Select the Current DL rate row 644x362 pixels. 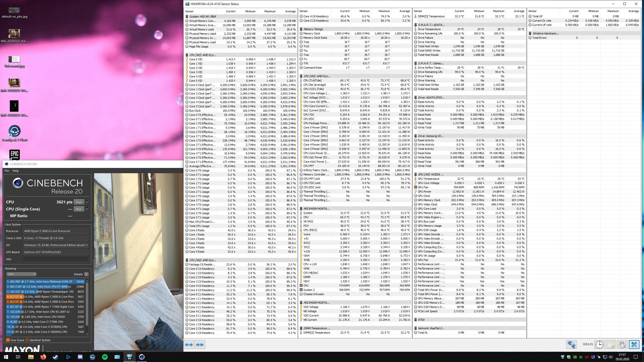point(584,21)
